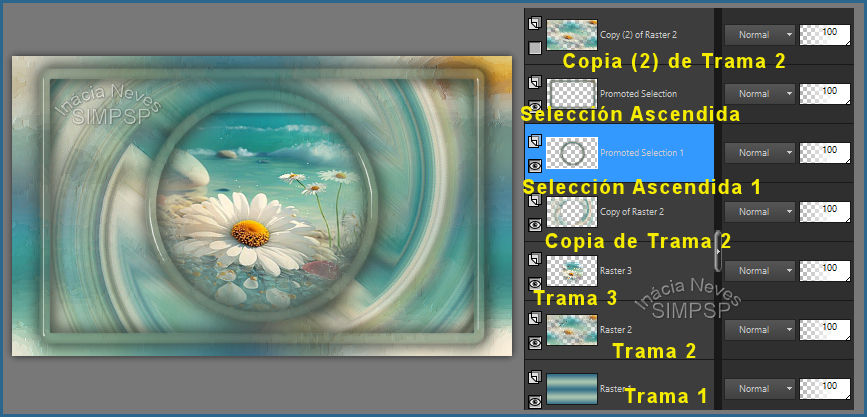The image size is (867, 417).
Task: Open the Normal blend dropdown of Promoted Selection
Action: coord(760,93)
